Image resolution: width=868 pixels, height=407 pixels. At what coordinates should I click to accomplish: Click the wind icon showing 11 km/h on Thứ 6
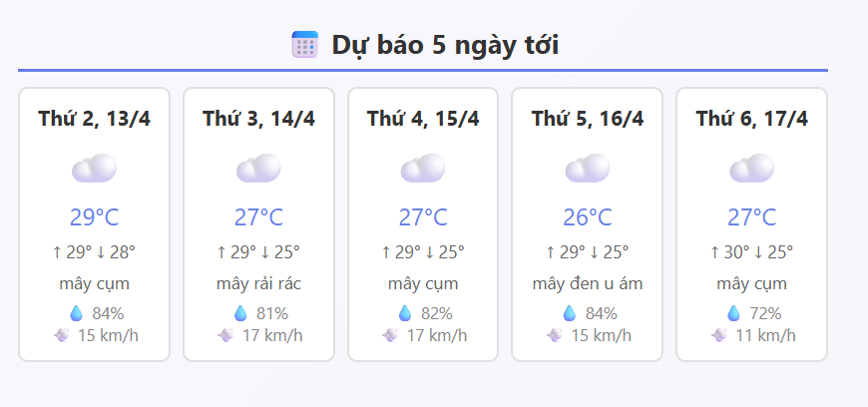719,335
